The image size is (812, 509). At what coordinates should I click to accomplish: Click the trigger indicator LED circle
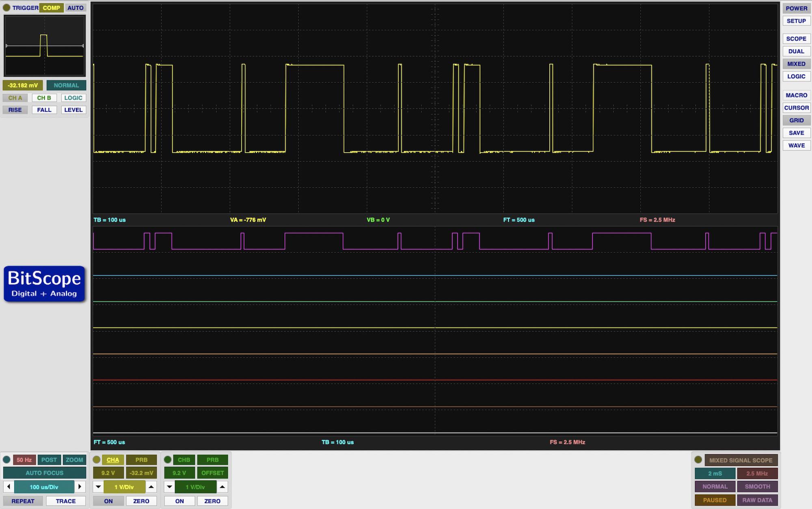coord(6,8)
